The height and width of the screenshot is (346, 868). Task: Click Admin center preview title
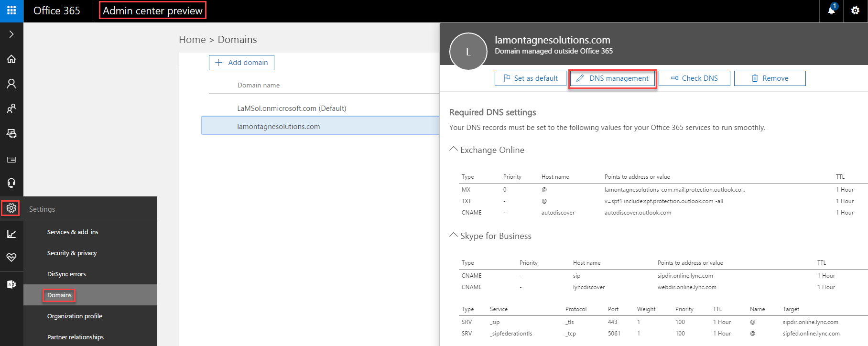pos(152,11)
